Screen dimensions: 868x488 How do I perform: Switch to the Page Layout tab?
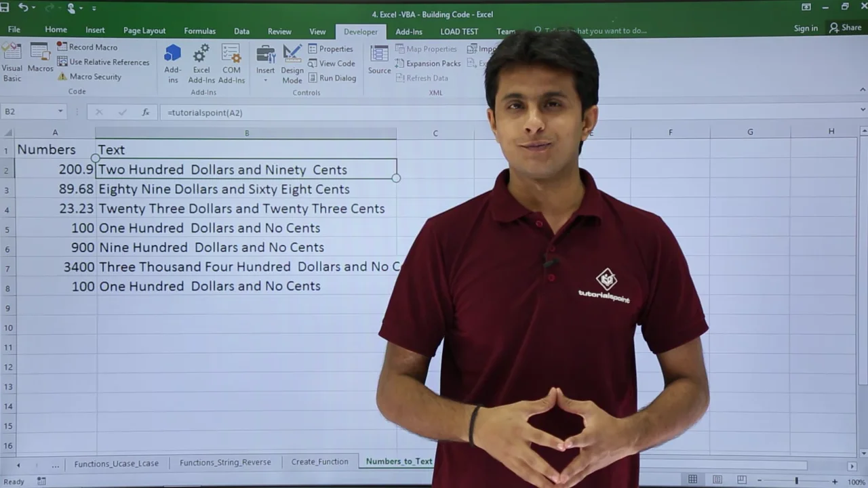[144, 30]
